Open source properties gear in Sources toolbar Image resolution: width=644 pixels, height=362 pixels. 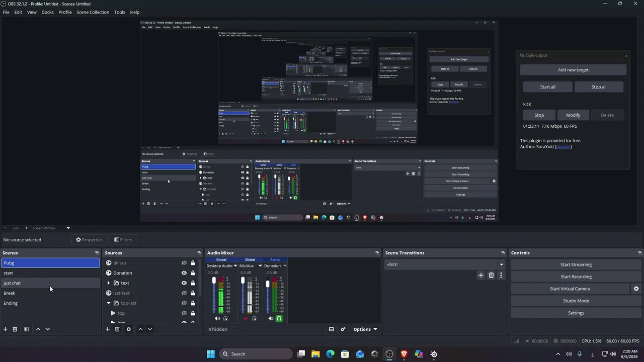(129, 329)
